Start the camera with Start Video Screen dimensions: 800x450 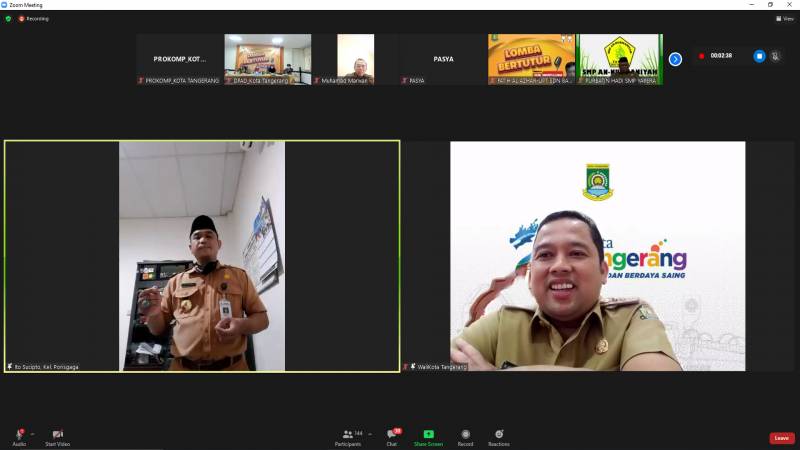[x=57, y=434]
